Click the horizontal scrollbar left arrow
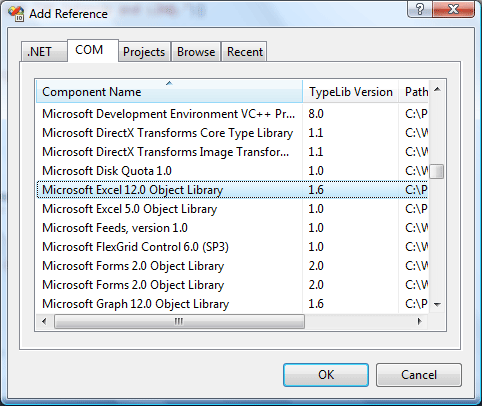 pyautogui.click(x=44, y=321)
